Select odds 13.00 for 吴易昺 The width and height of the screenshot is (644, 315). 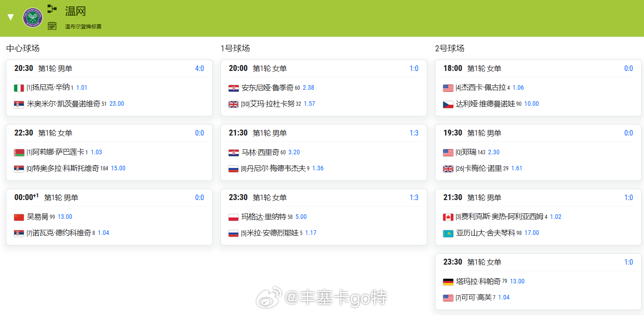coord(65,217)
